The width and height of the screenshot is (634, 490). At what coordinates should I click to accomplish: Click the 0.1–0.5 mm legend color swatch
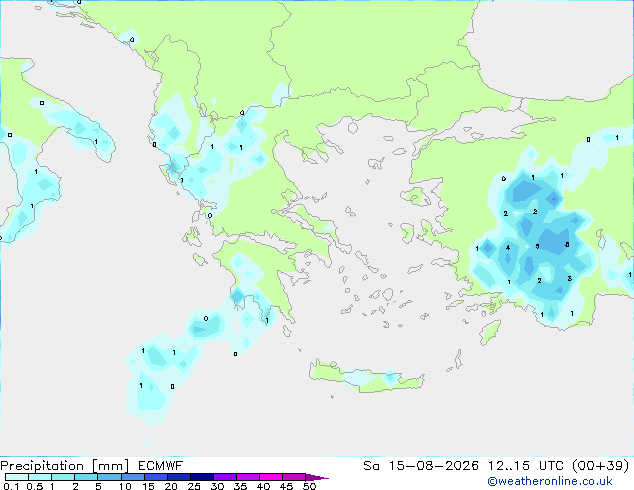pyautogui.click(x=17, y=477)
